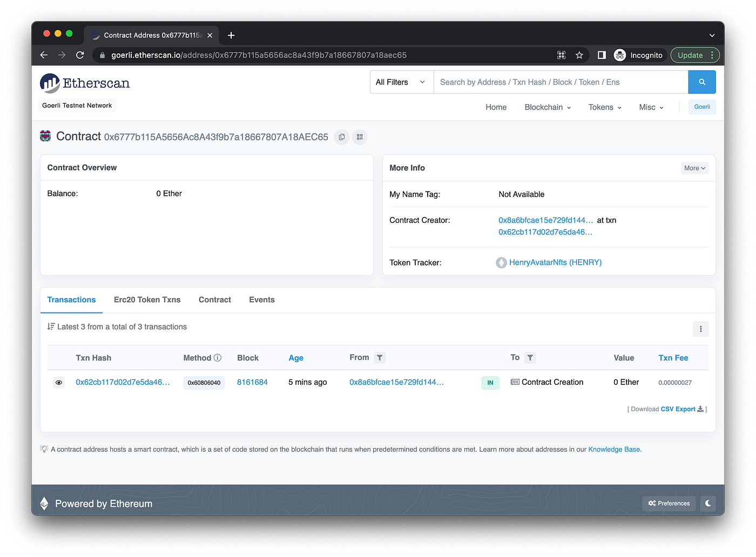Select the Transactions tab
Screen dimensions: 756x557
71,300
